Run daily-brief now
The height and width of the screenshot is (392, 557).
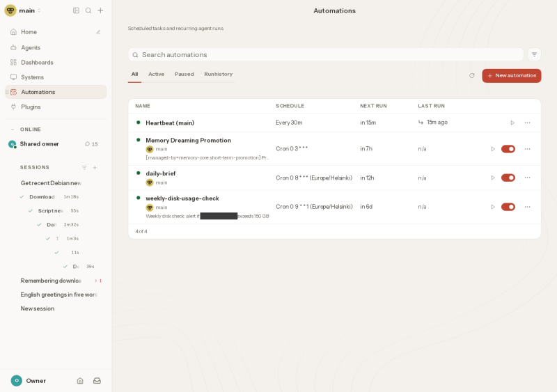pyautogui.click(x=493, y=178)
